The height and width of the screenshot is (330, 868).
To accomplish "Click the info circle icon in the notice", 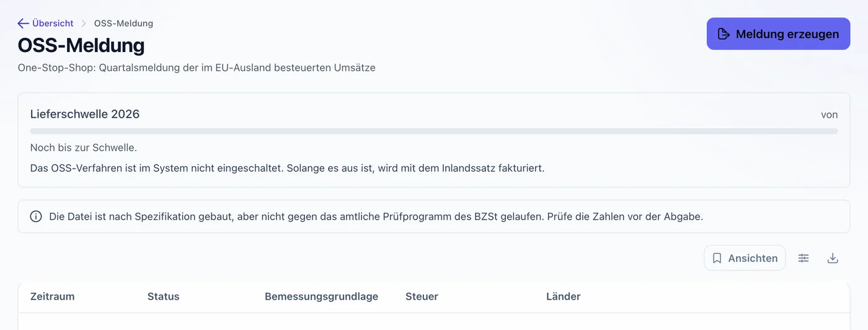I will [x=36, y=216].
